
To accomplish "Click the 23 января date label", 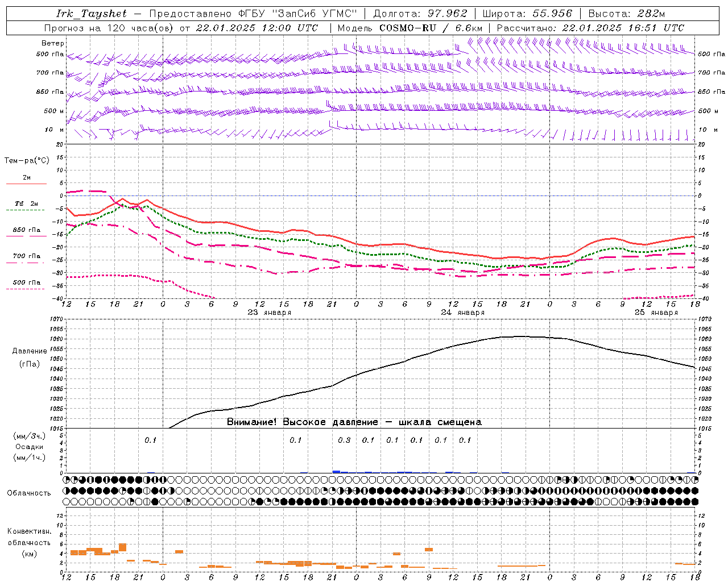I will coord(269,313).
